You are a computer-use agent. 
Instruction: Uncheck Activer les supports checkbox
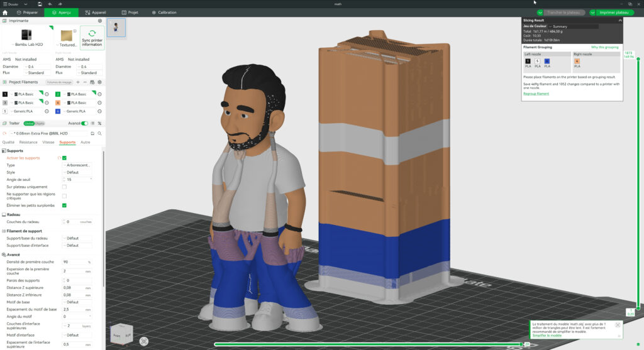[x=64, y=158]
